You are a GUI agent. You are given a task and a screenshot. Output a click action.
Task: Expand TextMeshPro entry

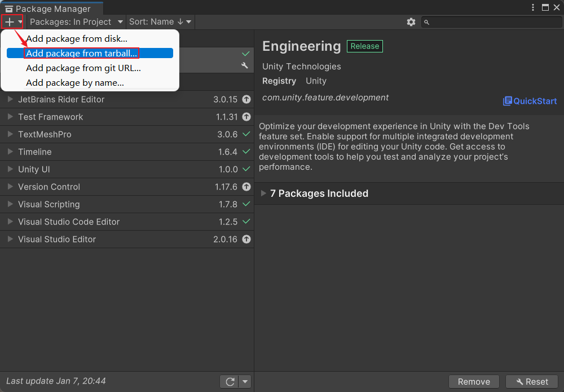click(x=10, y=134)
